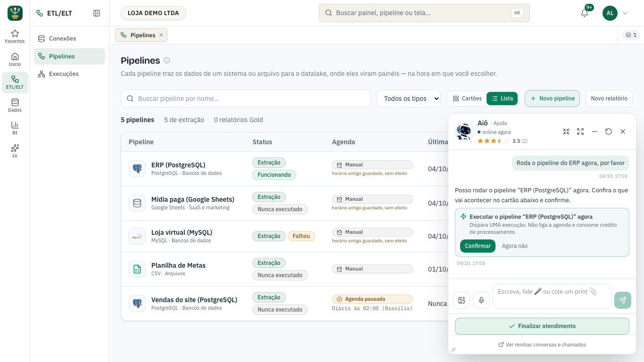Image resolution: width=644 pixels, height=362 pixels.
Task: Click the Aiô rating stars
Action: pyautogui.click(x=494, y=141)
